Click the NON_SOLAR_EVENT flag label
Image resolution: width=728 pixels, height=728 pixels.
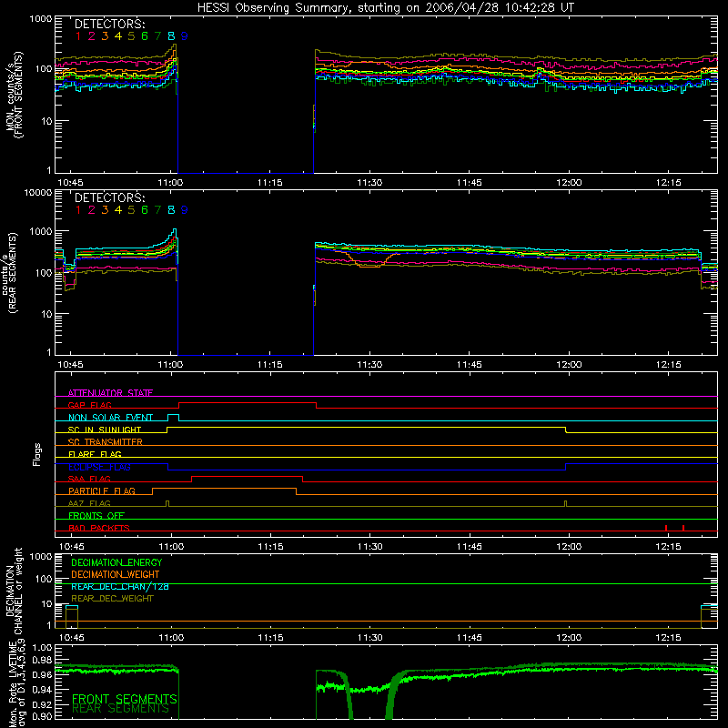click(110, 418)
